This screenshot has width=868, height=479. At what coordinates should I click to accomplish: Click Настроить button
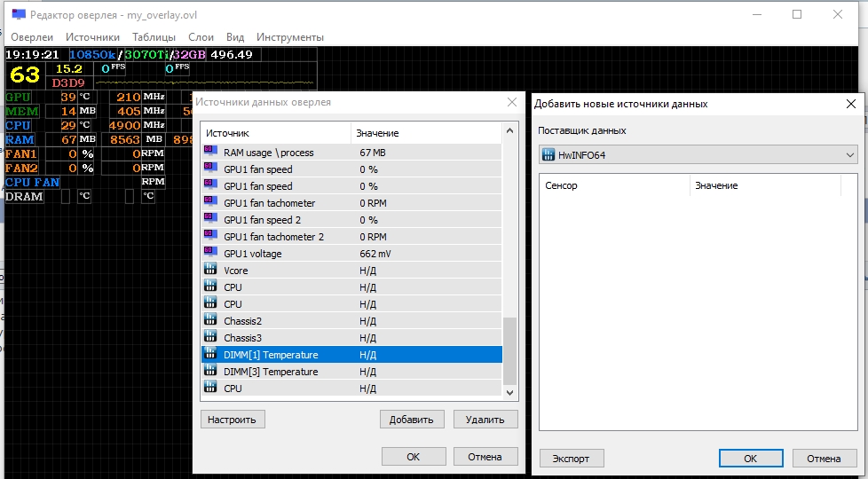click(233, 420)
